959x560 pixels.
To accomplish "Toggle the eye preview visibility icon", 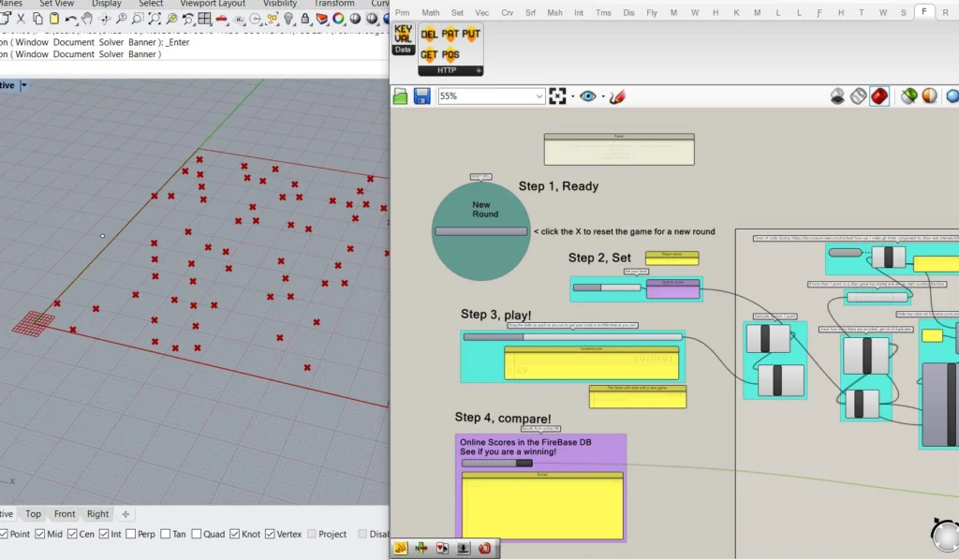I will [x=588, y=96].
